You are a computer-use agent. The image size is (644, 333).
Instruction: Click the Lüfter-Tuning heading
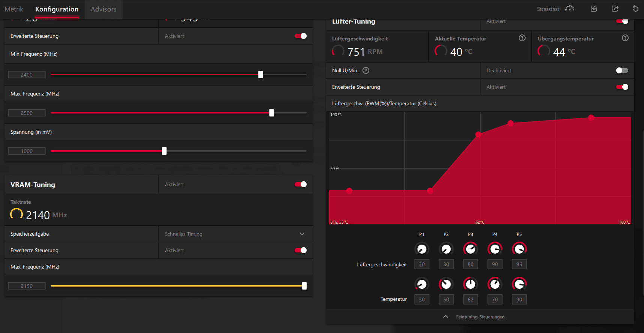click(353, 21)
